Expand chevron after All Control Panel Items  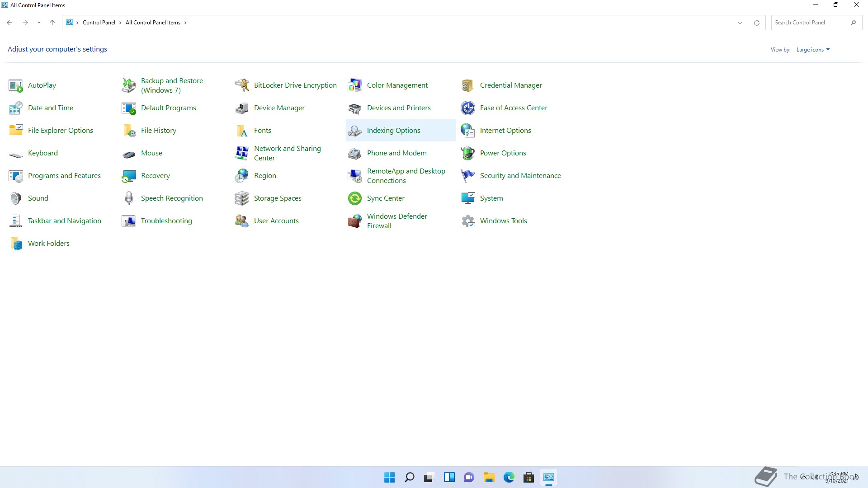click(x=185, y=23)
